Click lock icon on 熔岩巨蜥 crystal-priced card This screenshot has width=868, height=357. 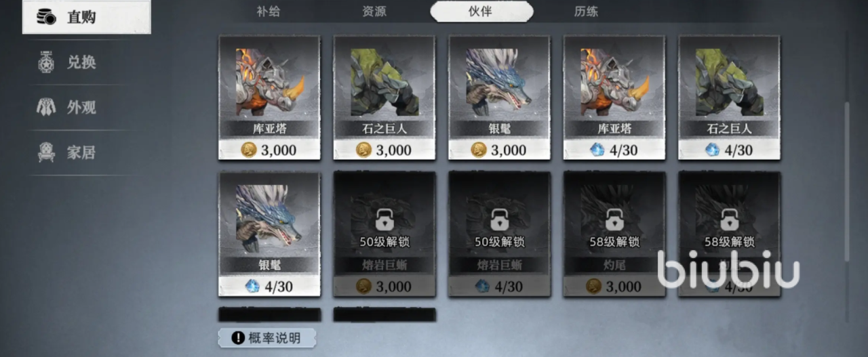pos(500,219)
